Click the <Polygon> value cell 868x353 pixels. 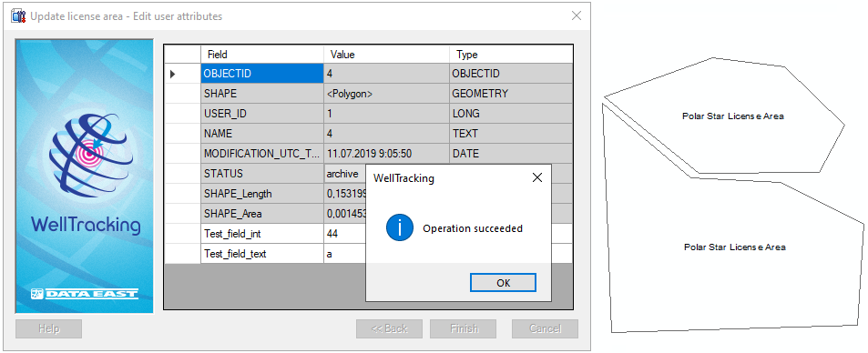[386, 94]
